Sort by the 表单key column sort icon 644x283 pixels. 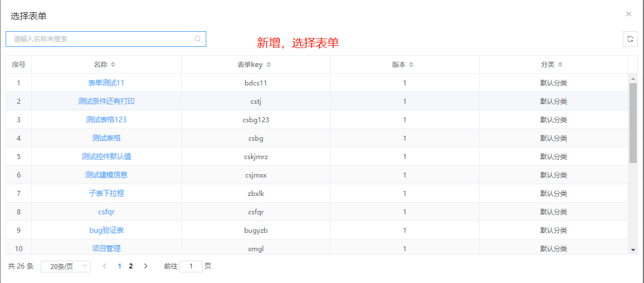[269, 65]
